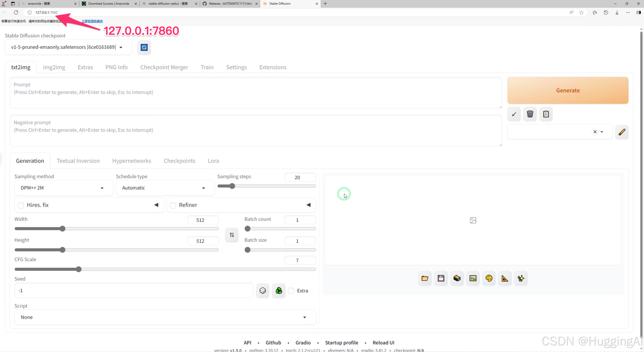Image resolution: width=644 pixels, height=352 pixels.
Task: Refresh the checkpoint list icon
Action: (144, 47)
